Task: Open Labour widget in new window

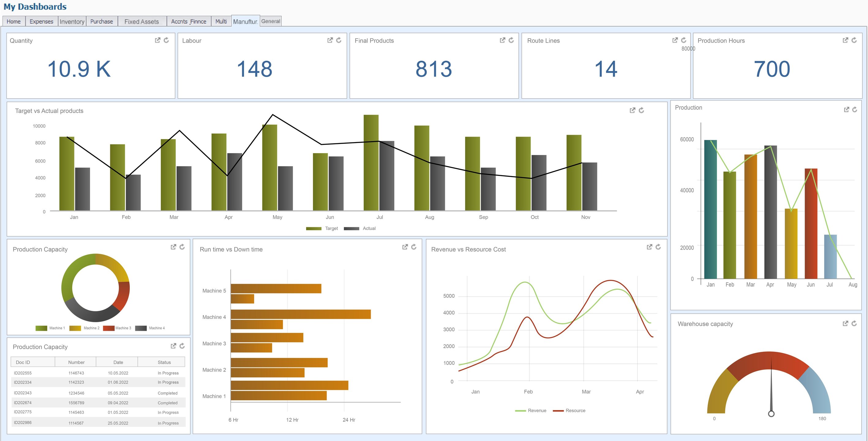Action: pos(330,40)
